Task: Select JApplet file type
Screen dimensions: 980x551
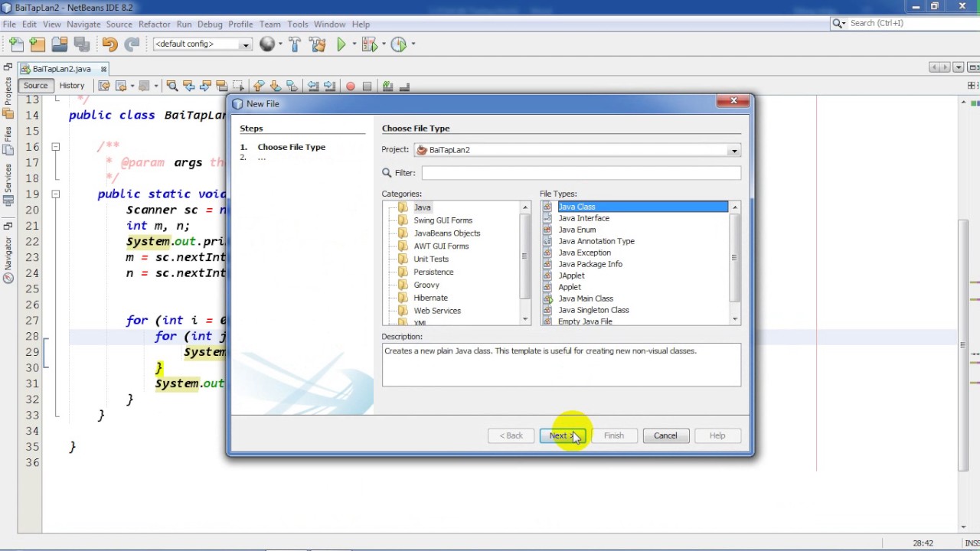Action: [x=571, y=275]
